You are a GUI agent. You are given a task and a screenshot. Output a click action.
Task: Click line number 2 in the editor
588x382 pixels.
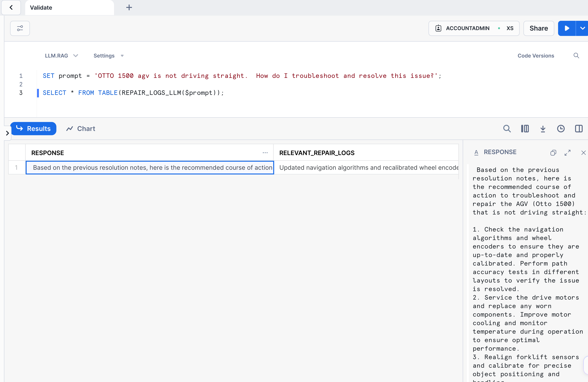click(x=21, y=84)
